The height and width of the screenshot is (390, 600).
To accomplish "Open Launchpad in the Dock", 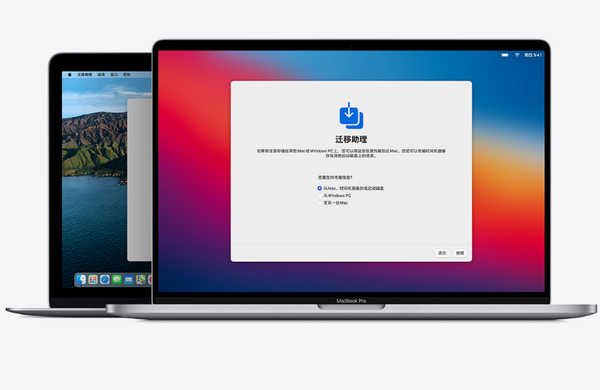I will point(93,280).
